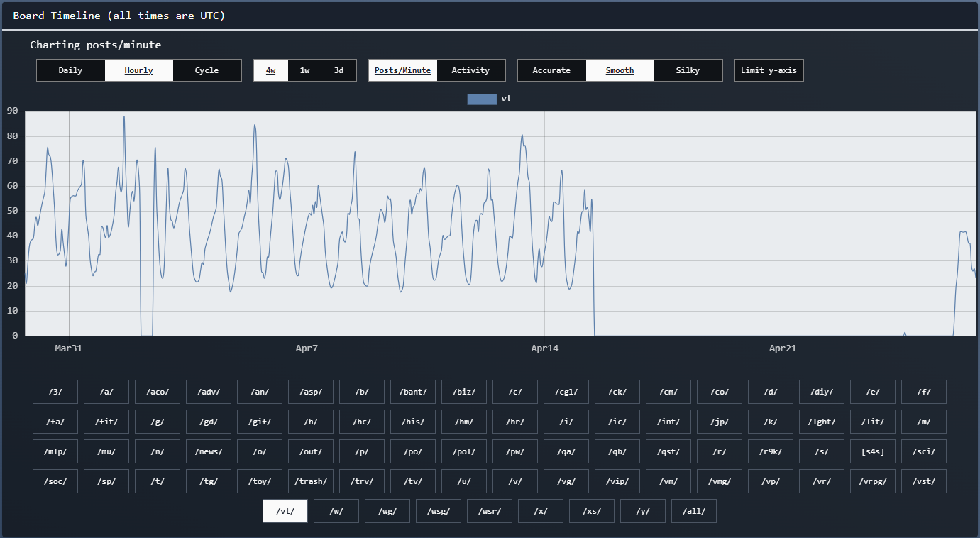
Task: Switch chart to Daily view
Action: click(70, 70)
